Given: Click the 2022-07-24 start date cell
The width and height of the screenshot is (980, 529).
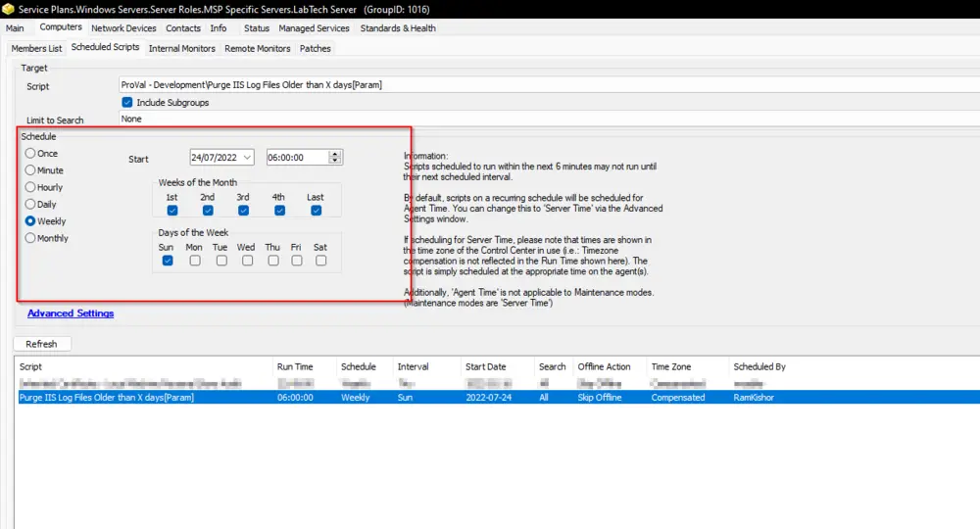Looking at the screenshot, I should [x=489, y=397].
